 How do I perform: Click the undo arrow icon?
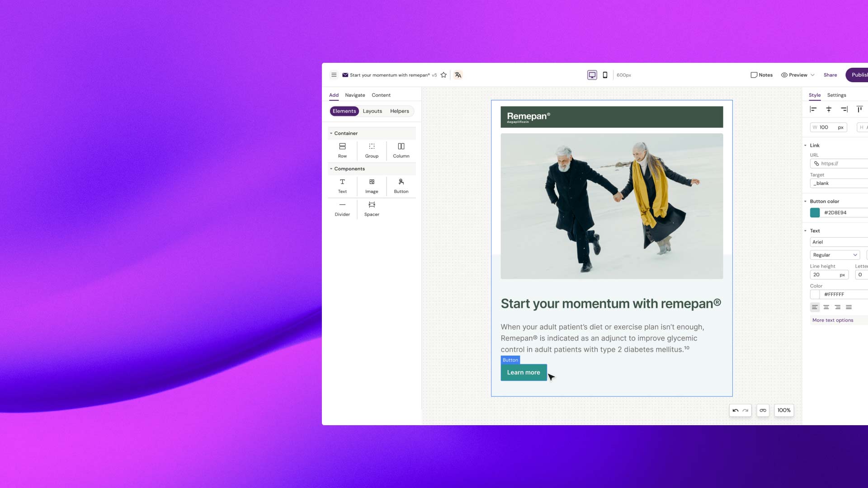[x=736, y=410]
